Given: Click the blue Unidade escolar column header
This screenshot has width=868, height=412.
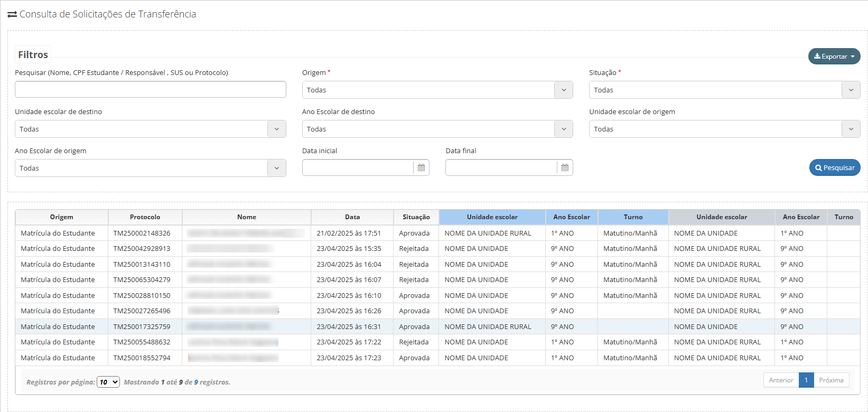Looking at the screenshot, I should pyautogui.click(x=492, y=217).
